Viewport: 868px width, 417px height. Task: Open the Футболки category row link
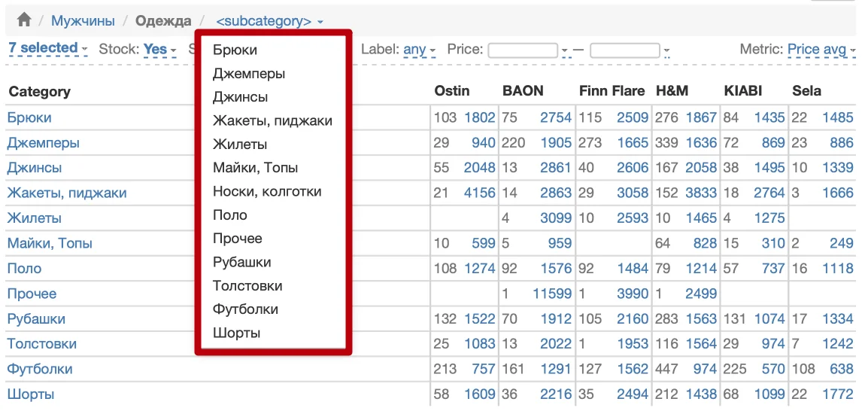[x=40, y=369]
